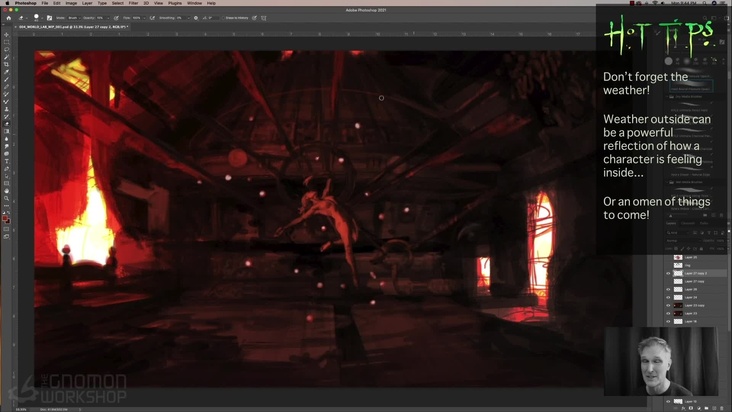This screenshot has height=412, width=732.
Task: Click the Home icon in options bar
Action: (9, 18)
